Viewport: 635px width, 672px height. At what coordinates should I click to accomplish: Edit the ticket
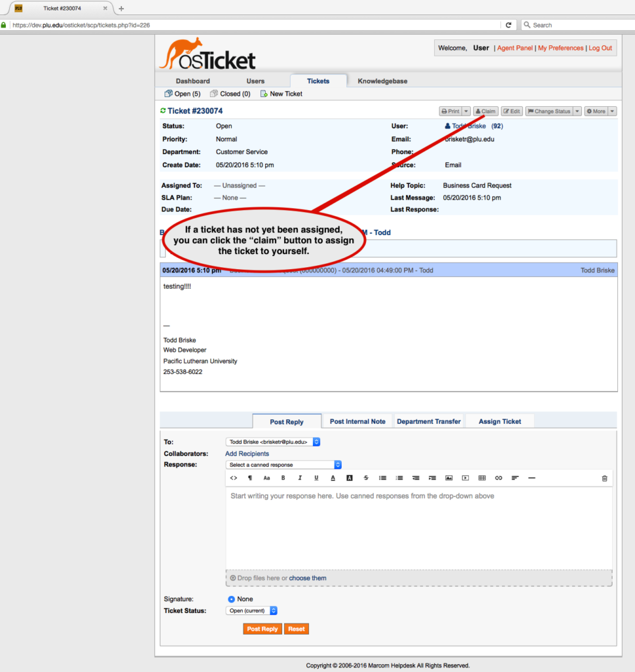coord(512,112)
